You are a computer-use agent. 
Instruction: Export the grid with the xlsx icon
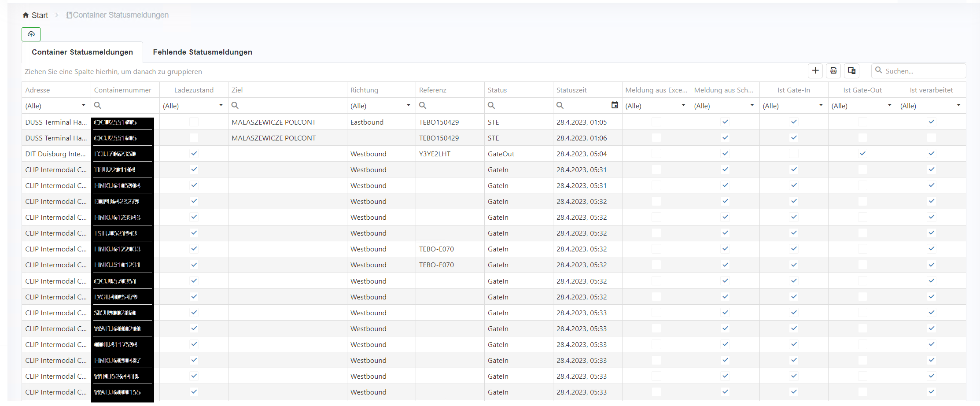833,70
